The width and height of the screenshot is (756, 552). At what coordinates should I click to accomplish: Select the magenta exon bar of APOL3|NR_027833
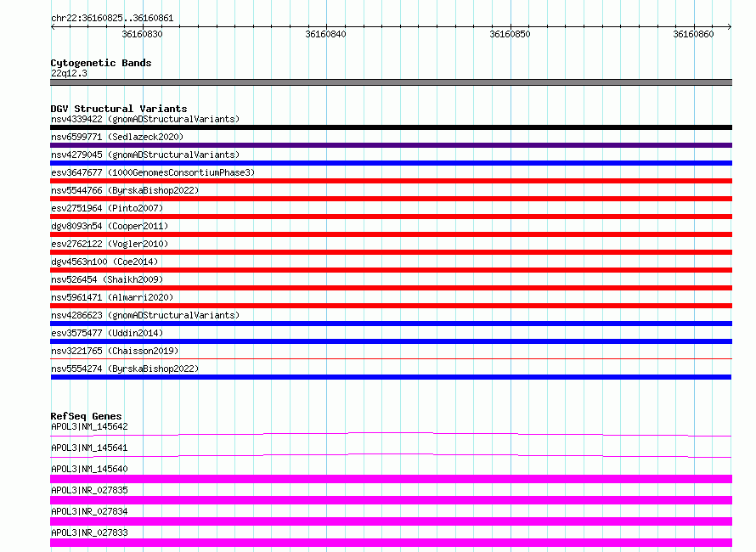(x=391, y=543)
